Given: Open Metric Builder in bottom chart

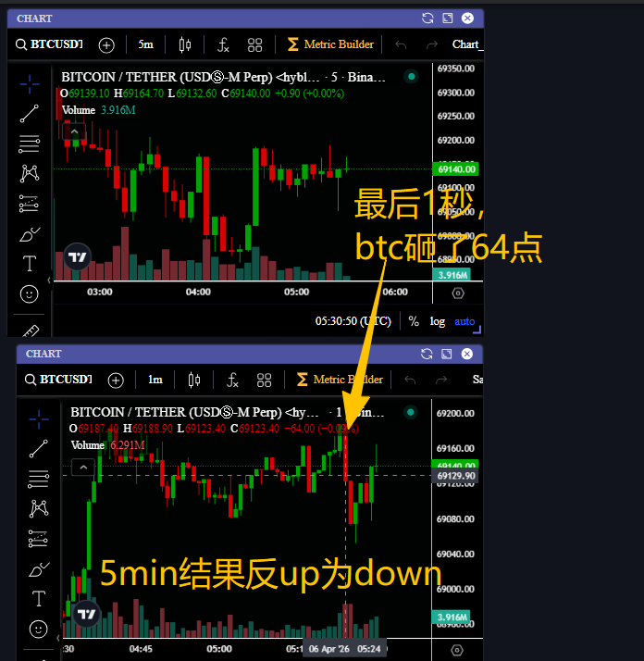Looking at the screenshot, I should pyautogui.click(x=340, y=380).
